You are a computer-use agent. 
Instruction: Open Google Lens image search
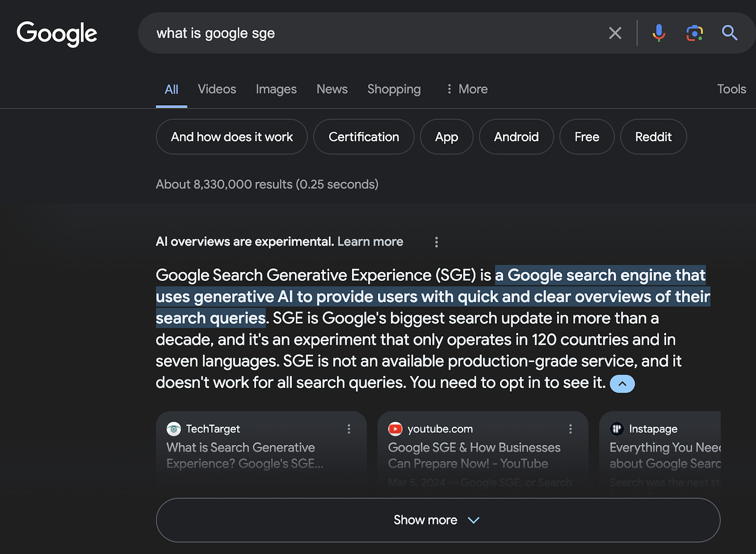pyautogui.click(x=694, y=33)
